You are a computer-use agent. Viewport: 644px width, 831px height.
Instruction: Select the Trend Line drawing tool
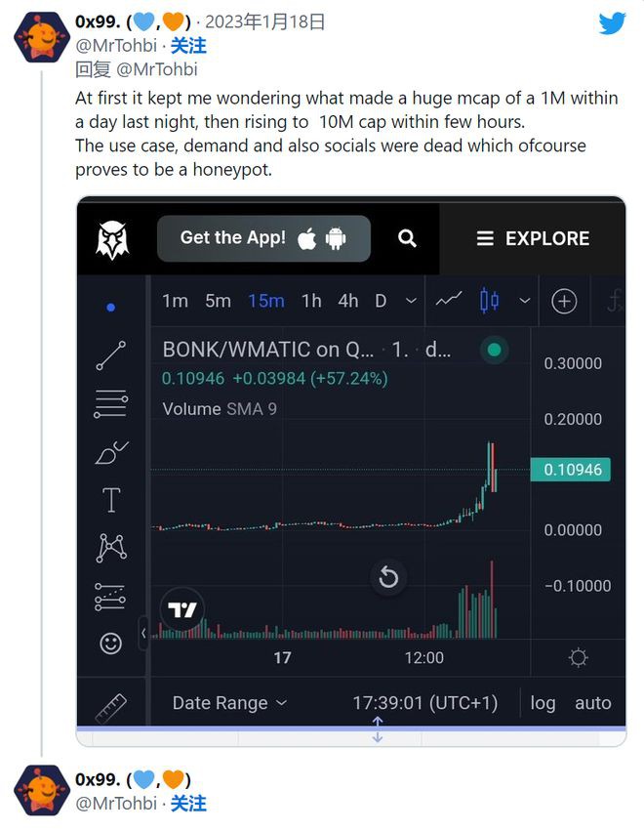point(110,354)
